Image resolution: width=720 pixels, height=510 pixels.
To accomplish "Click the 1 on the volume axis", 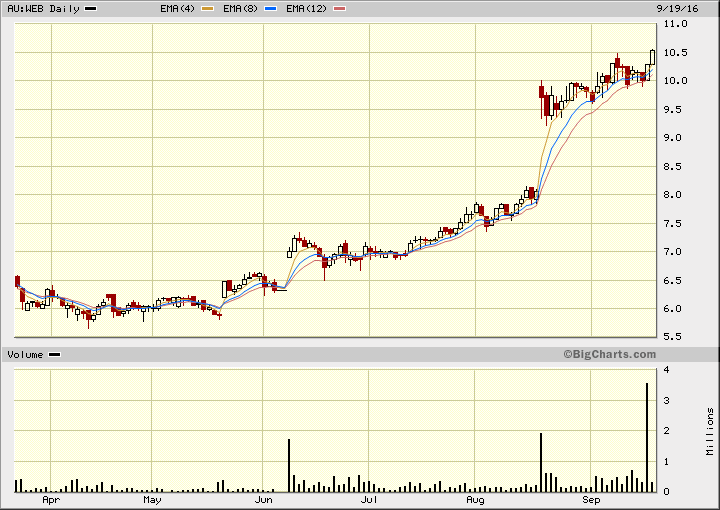I will point(666,461).
